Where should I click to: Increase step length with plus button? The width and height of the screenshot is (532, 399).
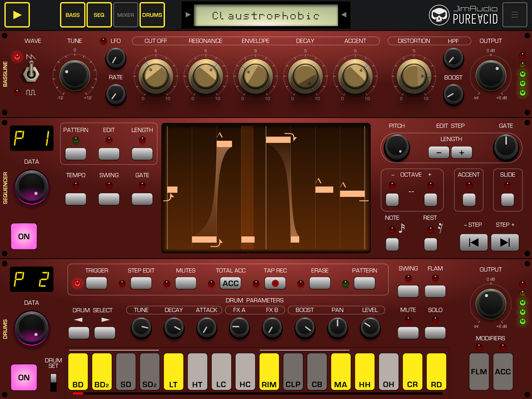click(461, 153)
